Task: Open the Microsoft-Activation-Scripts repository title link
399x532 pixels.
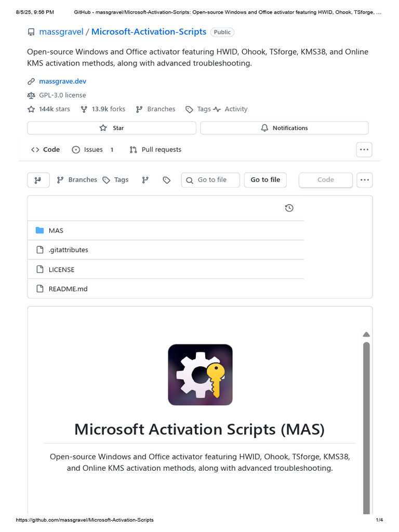Action: click(x=149, y=32)
